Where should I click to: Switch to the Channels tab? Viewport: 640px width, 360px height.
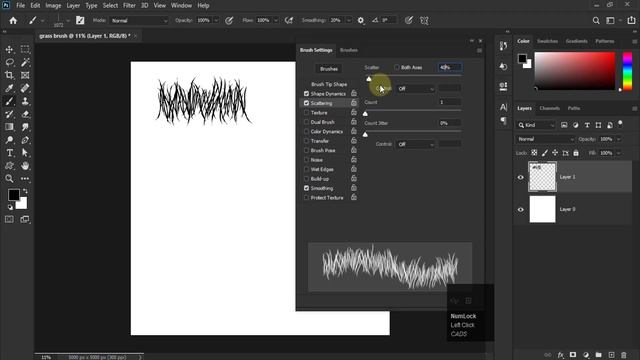pos(549,108)
